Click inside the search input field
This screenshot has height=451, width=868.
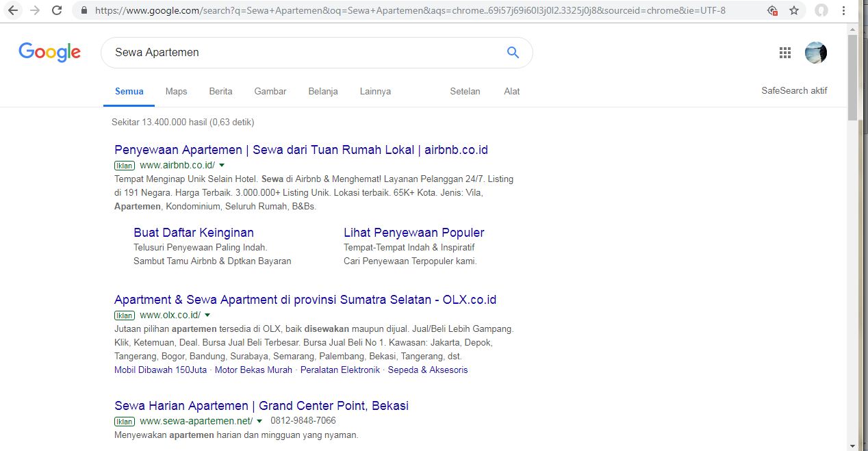274,52
